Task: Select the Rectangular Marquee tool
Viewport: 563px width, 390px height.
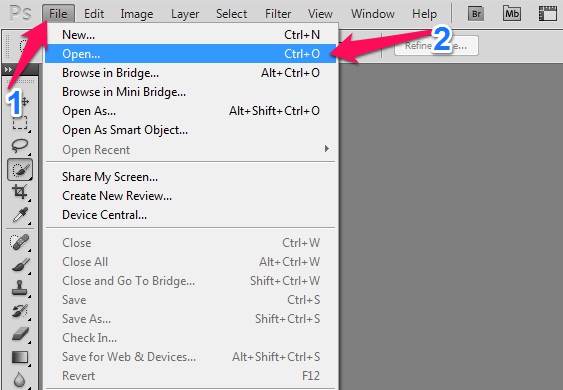Action: pyautogui.click(x=20, y=123)
